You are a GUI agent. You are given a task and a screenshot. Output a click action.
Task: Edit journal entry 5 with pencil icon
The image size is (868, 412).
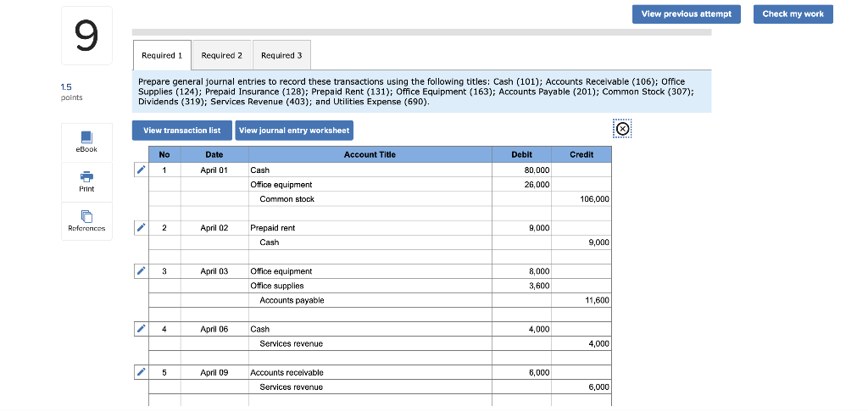pos(141,372)
